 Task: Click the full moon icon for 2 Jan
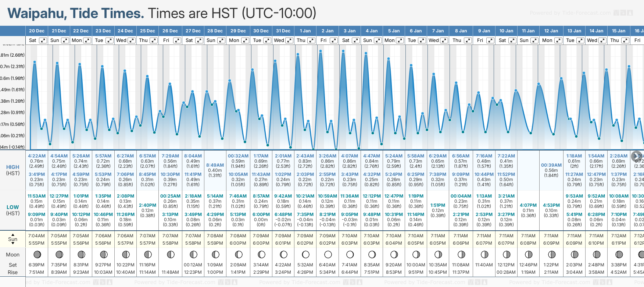coord(328,255)
